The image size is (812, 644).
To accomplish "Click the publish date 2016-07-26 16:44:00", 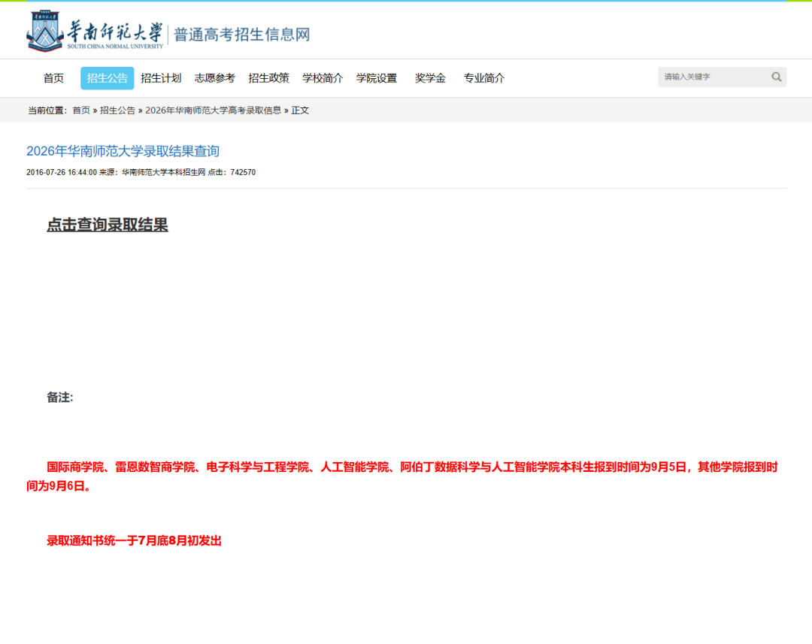I will pyautogui.click(x=62, y=172).
